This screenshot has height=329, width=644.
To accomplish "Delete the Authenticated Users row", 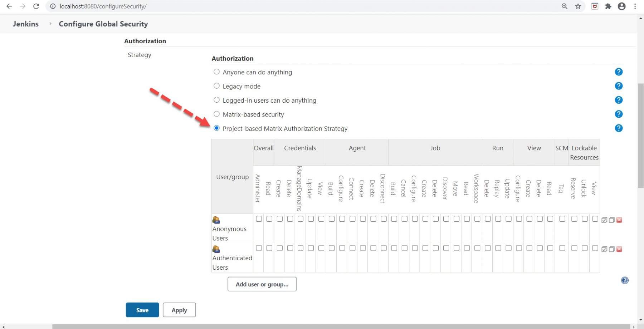I will click(619, 249).
